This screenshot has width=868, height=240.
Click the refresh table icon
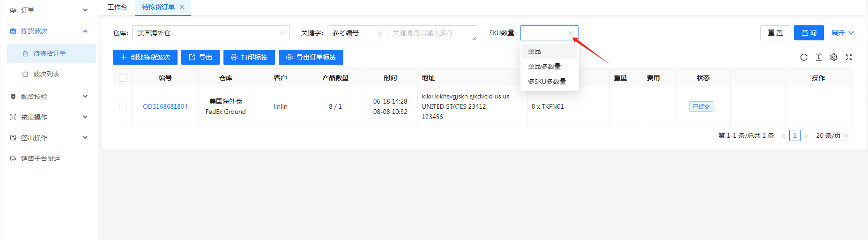pyautogui.click(x=804, y=57)
